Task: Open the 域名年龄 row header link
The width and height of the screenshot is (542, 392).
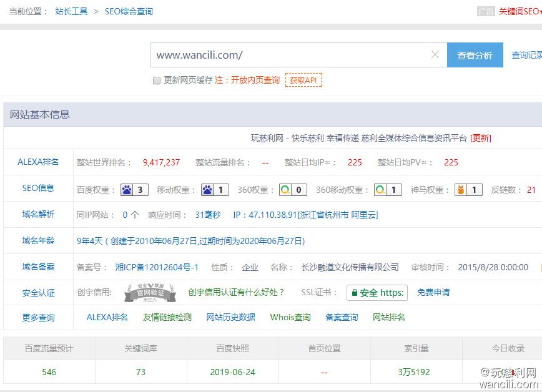Action: [38, 240]
